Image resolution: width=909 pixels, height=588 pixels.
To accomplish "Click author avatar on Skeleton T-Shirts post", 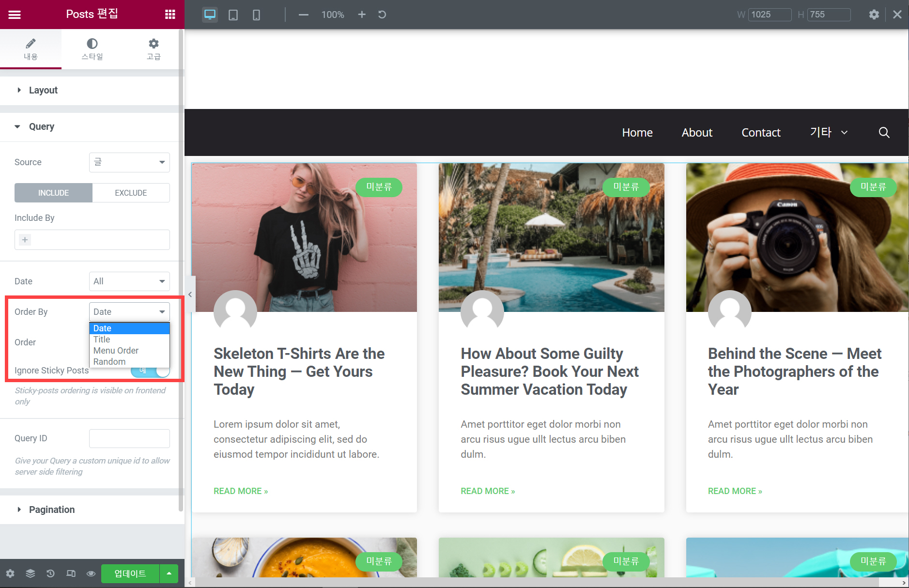I will tap(235, 311).
